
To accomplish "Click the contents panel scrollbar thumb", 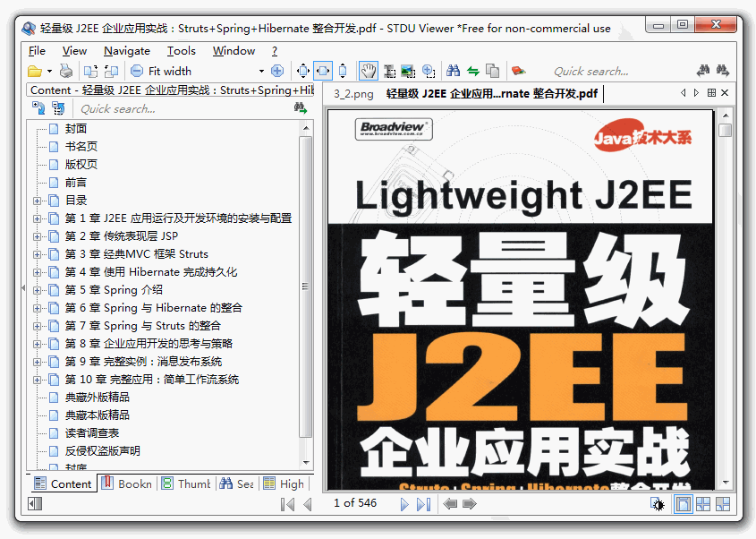I will pyautogui.click(x=305, y=287).
